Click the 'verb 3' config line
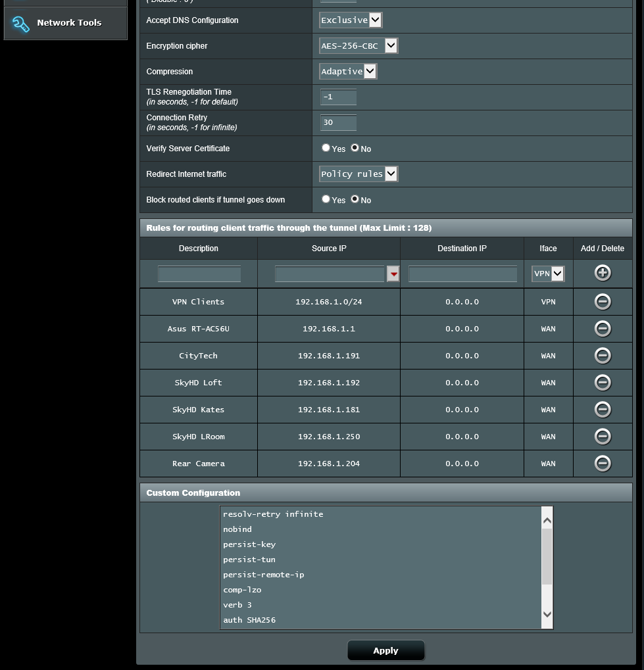Image resolution: width=644 pixels, height=670 pixels. pyautogui.click(x=237, y=605)
